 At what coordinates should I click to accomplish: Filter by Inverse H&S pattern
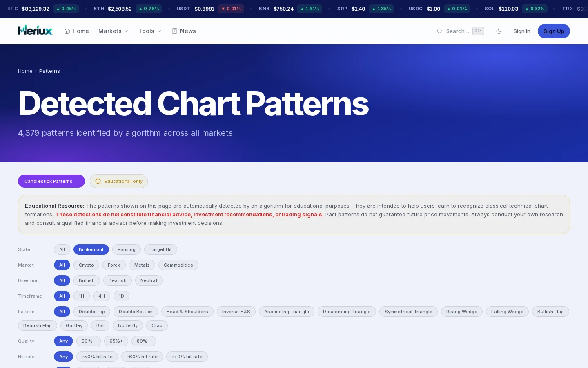236,312
